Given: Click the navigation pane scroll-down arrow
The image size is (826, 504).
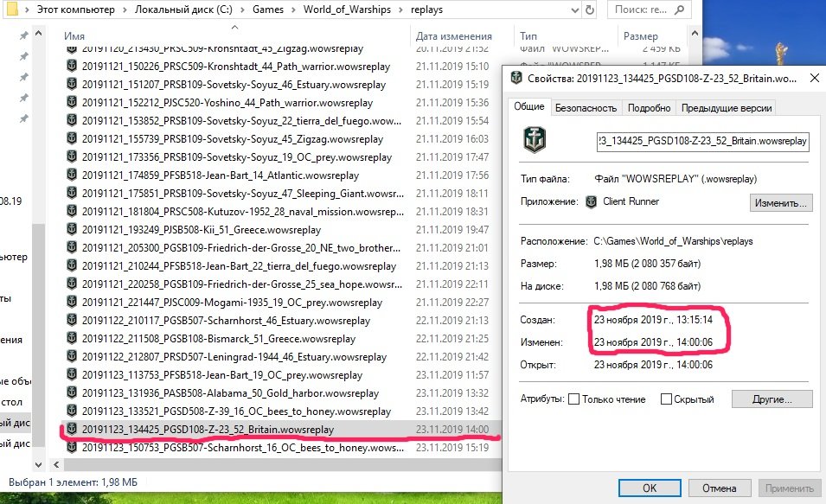Looking at the screenshot, I should [38, 464].
